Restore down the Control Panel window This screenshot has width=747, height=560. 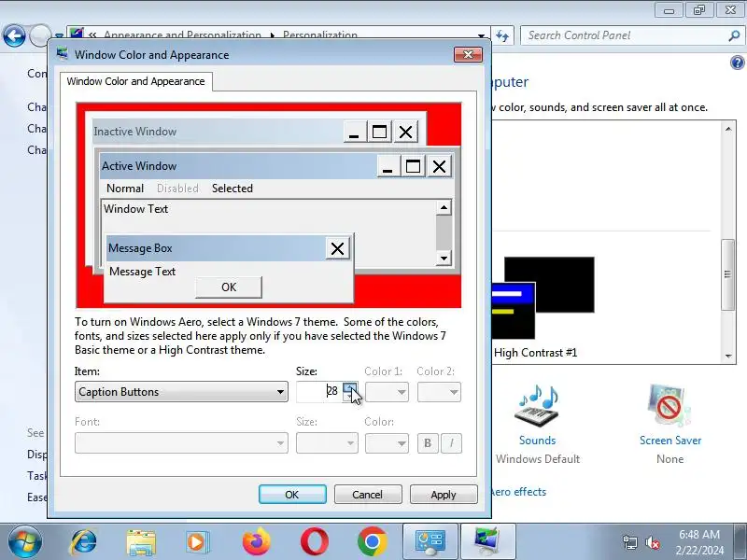[x=698, y=10]
